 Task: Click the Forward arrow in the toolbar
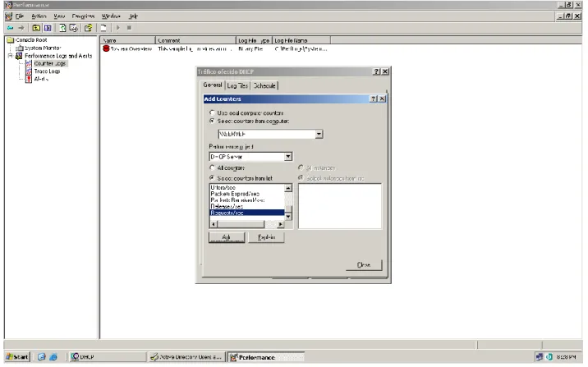(x=21, y=28)
